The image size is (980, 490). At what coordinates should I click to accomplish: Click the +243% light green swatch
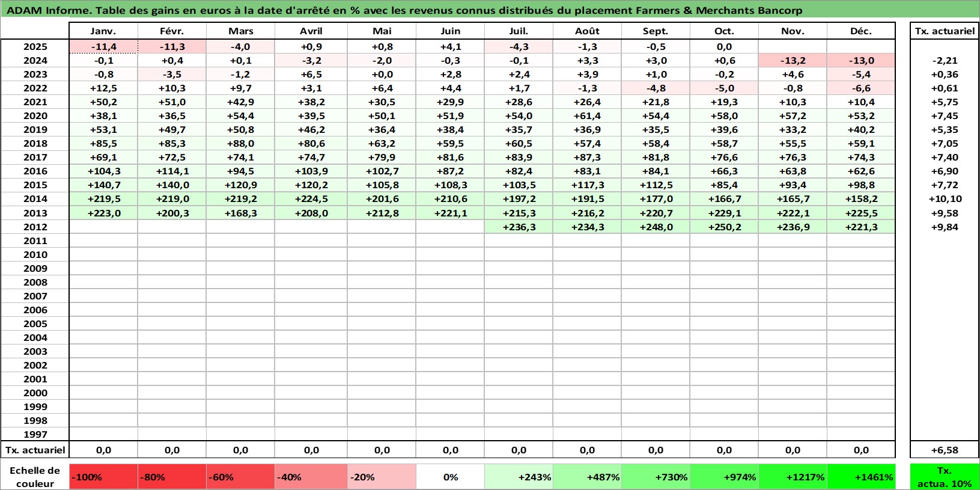[519, 476]
